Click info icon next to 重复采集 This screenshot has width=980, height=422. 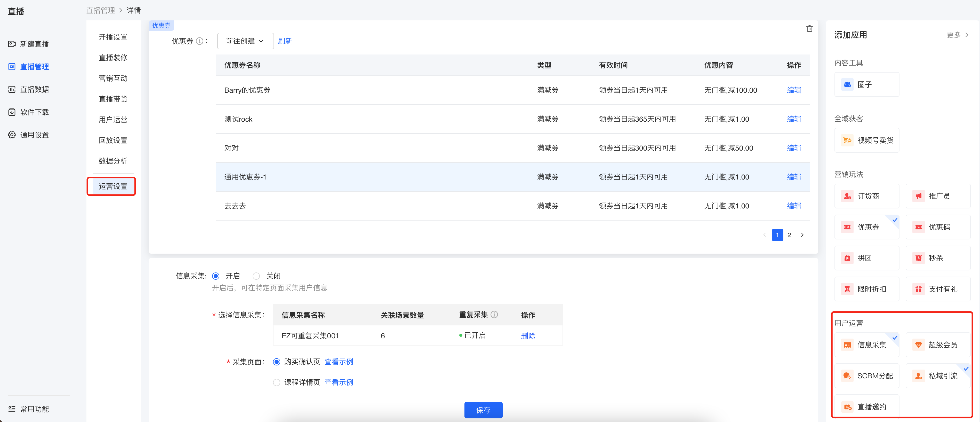coord(494,315)
